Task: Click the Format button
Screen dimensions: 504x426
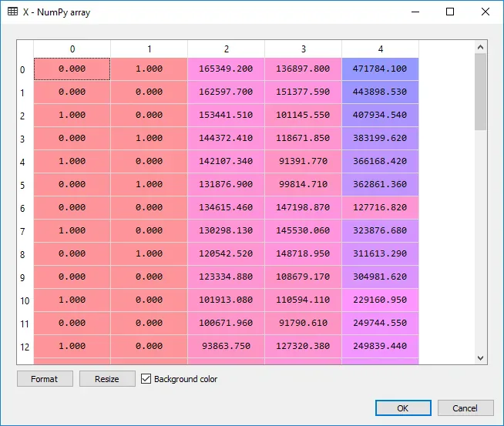Action: 45,379
